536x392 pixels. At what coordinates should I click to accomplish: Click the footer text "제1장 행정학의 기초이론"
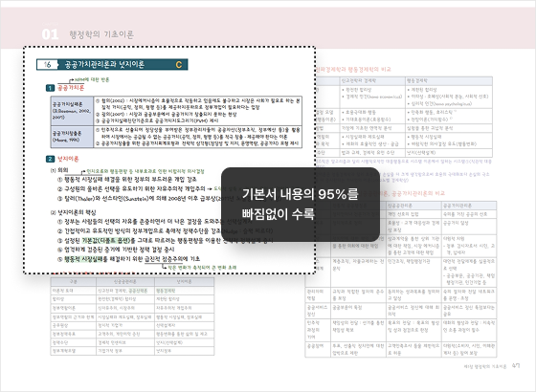pos(484,366)
